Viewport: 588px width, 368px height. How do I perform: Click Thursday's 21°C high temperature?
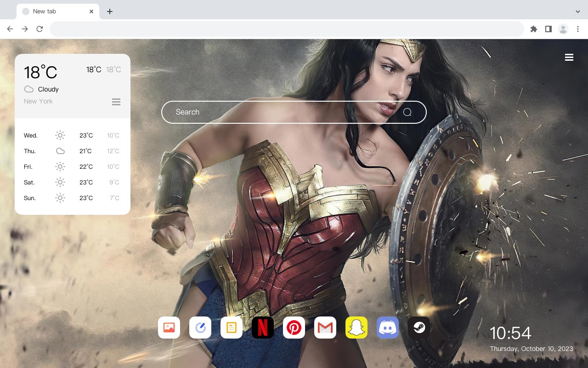[x=85, y=151]
